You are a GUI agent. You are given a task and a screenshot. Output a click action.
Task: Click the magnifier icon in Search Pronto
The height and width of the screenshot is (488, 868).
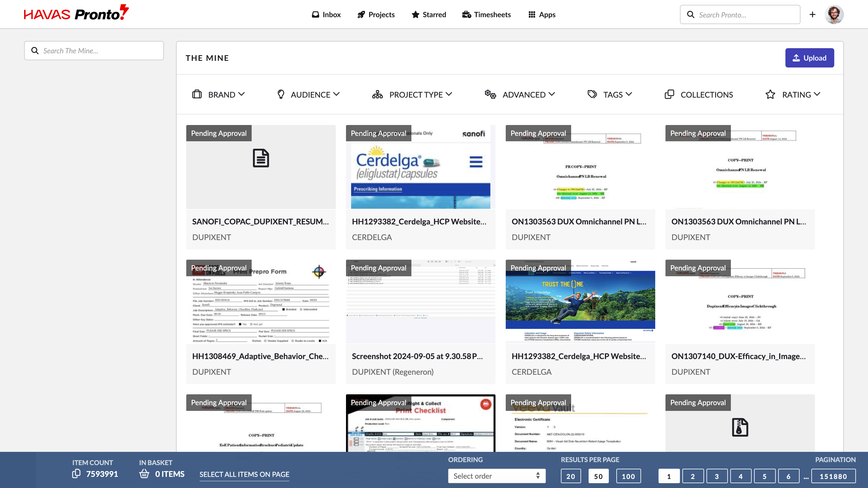pos(691,14)
